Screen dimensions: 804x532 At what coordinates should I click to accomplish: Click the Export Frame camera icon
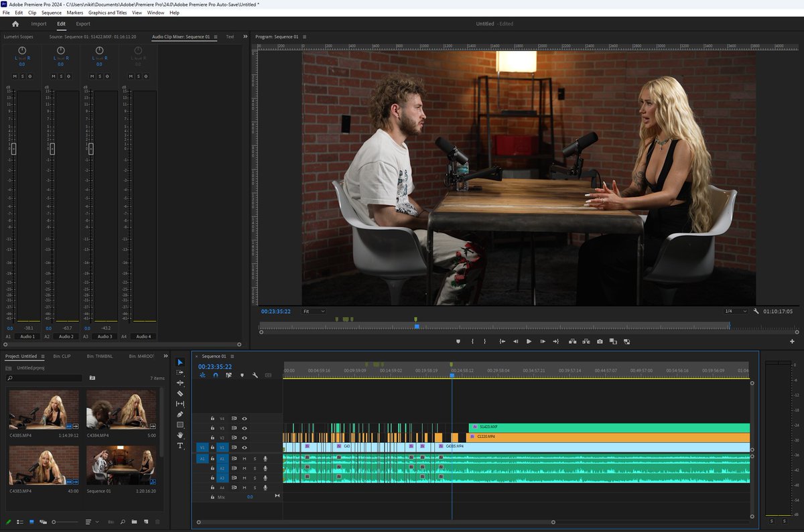coord(600,341)
